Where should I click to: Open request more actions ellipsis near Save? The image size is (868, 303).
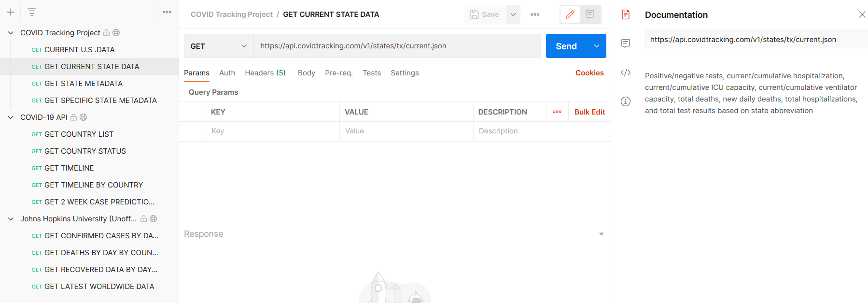[535, 14]
